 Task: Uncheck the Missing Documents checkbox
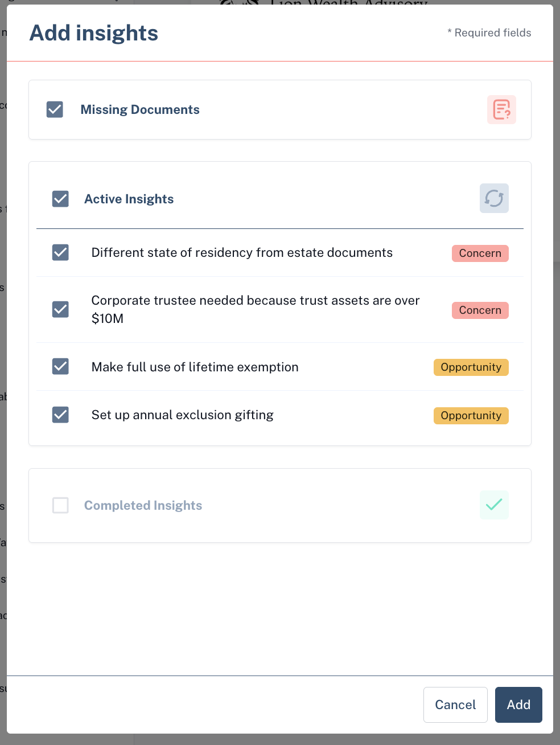(x=55, y=109)
